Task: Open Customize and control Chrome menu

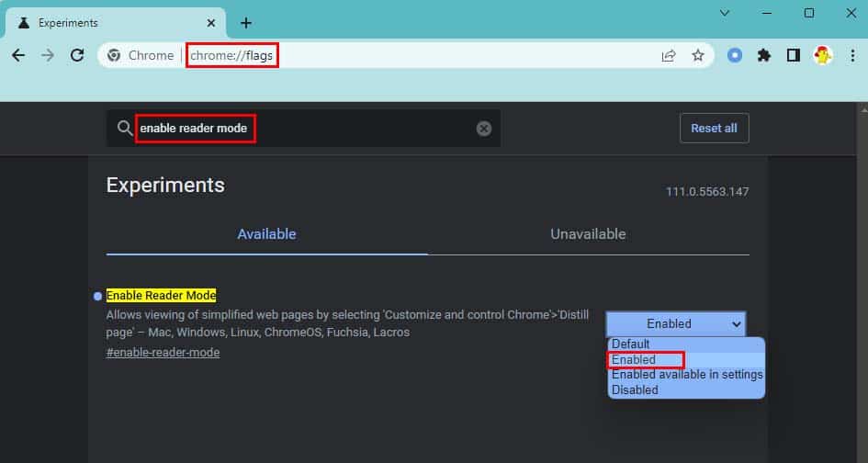Action: (x=852, y=55)
